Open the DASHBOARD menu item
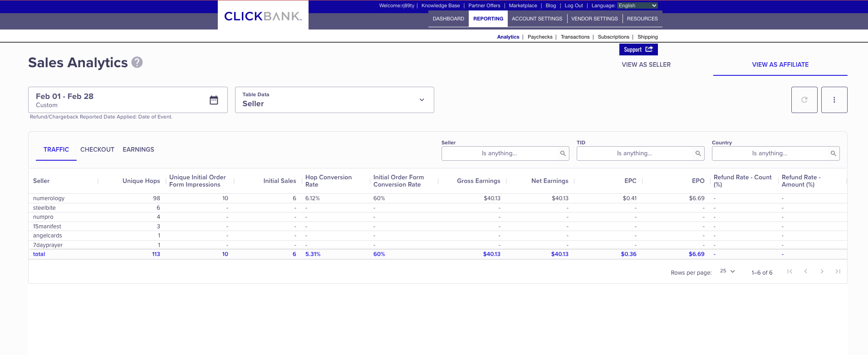Screen dimensions: 868x355 tap(448, 19)
